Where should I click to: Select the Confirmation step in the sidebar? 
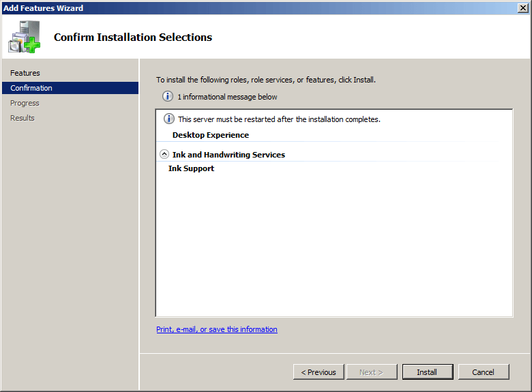point(31,88)
